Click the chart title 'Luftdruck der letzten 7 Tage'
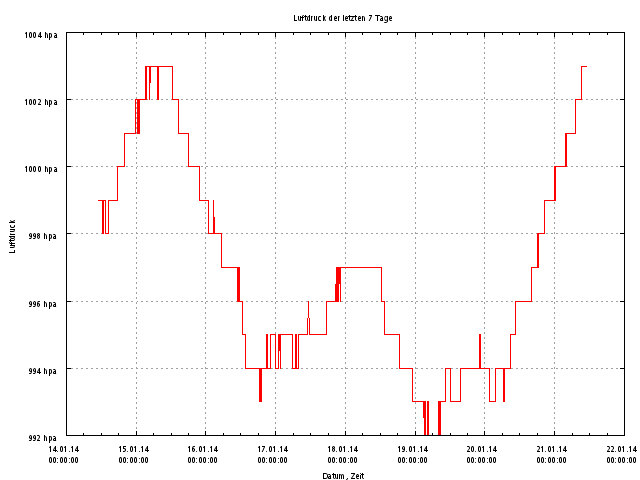Viewport: 640px width, 480px height. [343, 18]
